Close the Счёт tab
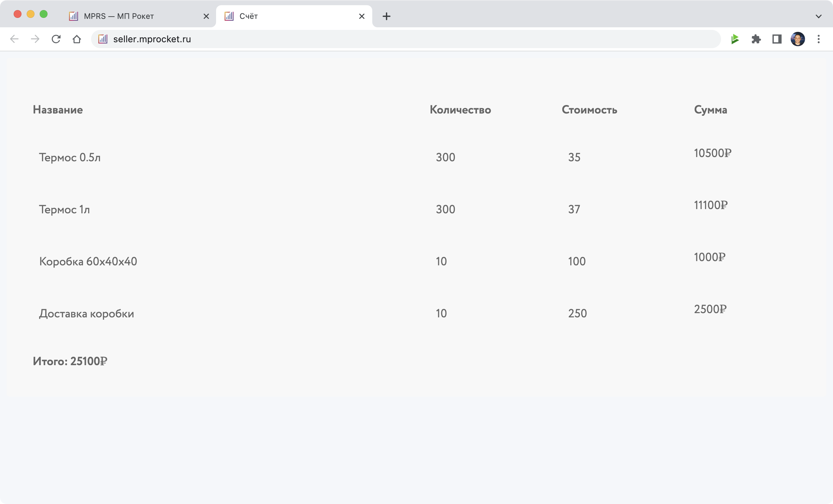This screenshot has height=504, width=833. pyautogui.click(x=362, y=16)
